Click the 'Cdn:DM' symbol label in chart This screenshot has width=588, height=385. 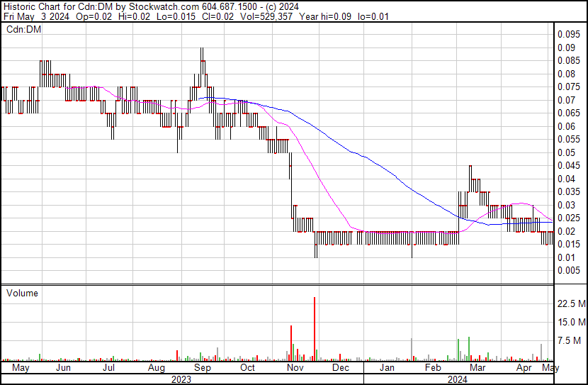click(23, 29)
